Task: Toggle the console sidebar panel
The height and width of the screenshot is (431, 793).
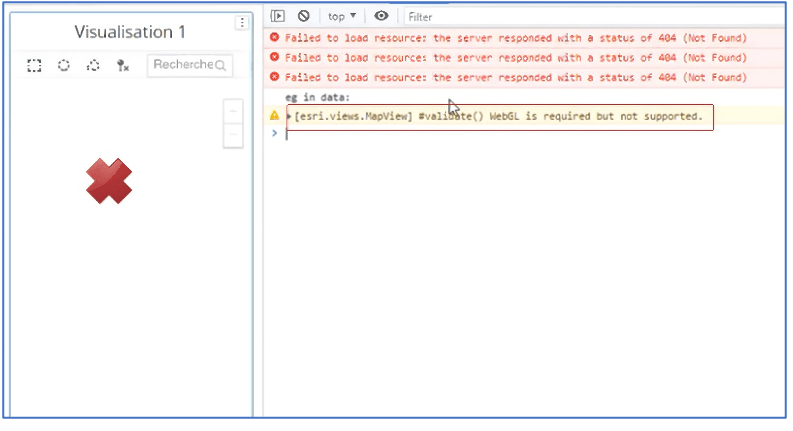Action: [279, 16]
